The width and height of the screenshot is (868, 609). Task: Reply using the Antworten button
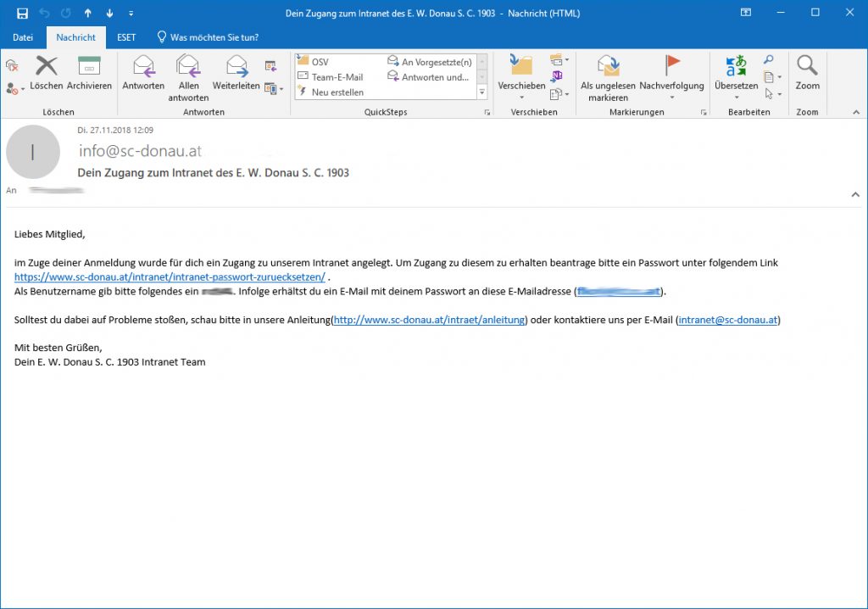coord(143,73)
